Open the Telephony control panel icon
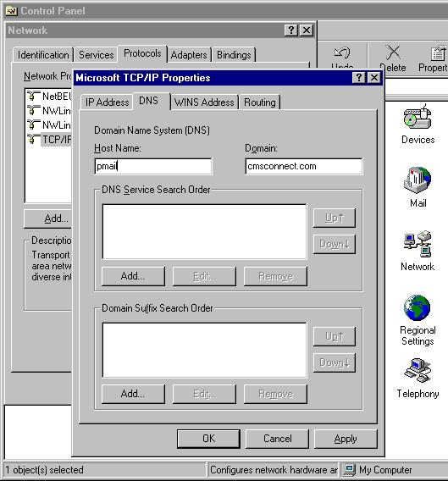 coord(418,371)
